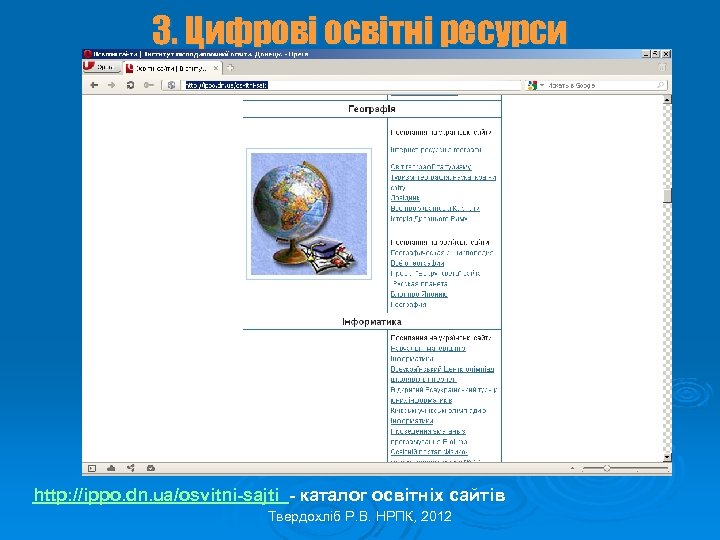Click the Opera Unite status bar icon
720x540 pixels.
131,468
